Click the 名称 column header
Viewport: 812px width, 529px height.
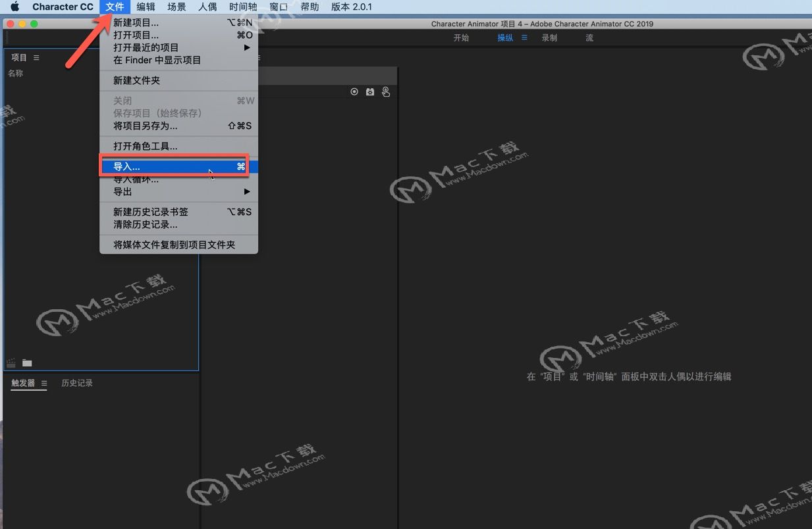tap(15, 73)
